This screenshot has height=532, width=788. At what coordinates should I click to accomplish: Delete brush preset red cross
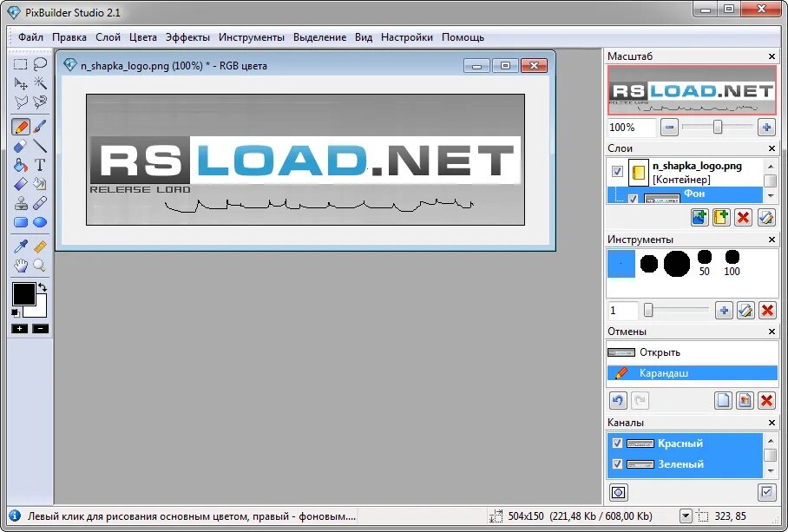pos(767,311)
